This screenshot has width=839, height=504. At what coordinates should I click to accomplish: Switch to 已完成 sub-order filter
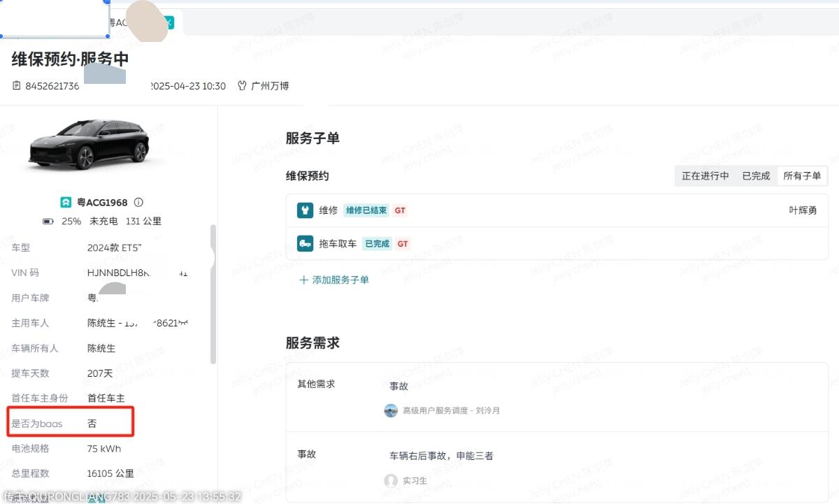[756, 175]
